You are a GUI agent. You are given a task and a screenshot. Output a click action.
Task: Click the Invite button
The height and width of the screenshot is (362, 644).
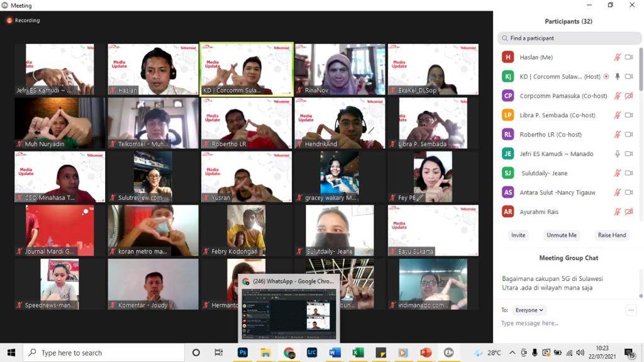click(x=518, y=235)
